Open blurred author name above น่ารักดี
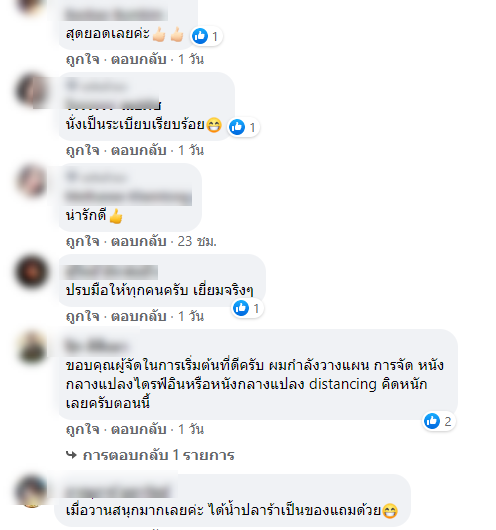This screenshot has width=496, height=530. (128, 196)
